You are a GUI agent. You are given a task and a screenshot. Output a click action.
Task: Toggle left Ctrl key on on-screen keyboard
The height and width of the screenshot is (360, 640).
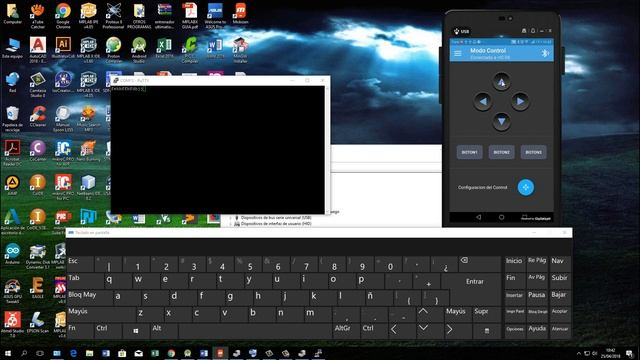click(108, 331)
